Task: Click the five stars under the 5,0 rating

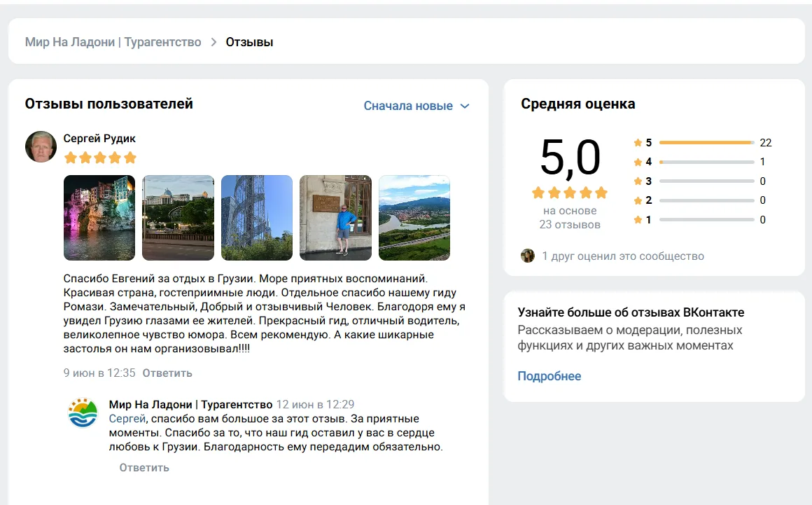Action: pyautogui.click(x=570, y=193)
